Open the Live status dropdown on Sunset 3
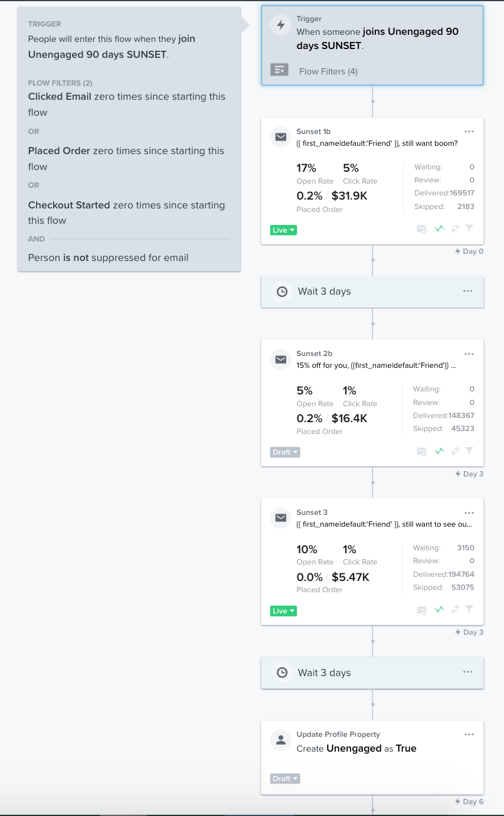504x816 pixels. click(x=283, y=611)
